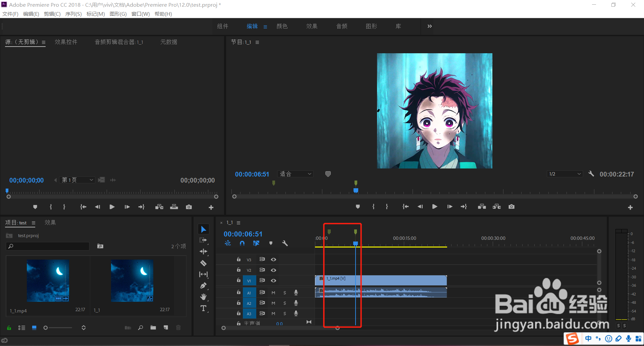Click project panel search field
Viewport: 644px width, 346px height.
point(48,246)
